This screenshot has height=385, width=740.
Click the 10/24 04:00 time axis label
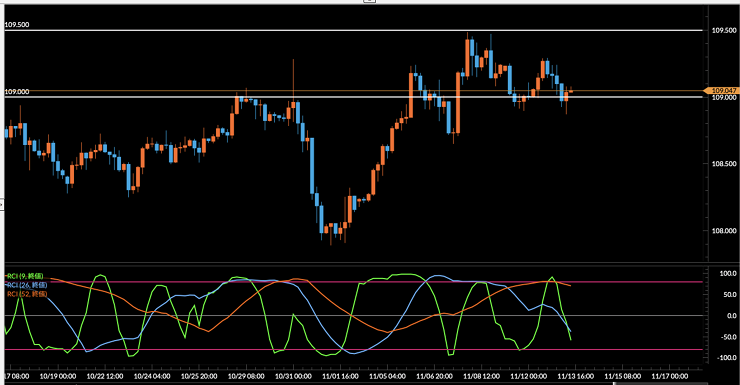152,376
